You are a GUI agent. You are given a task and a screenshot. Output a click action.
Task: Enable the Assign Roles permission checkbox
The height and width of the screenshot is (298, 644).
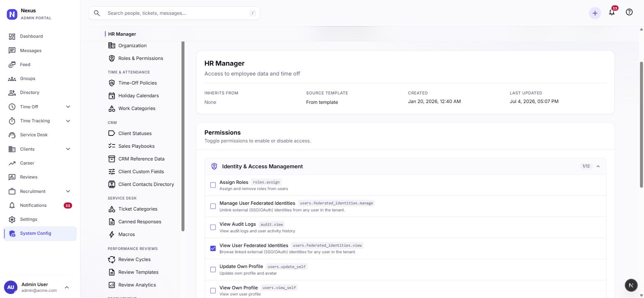click(x=213, y=185)
